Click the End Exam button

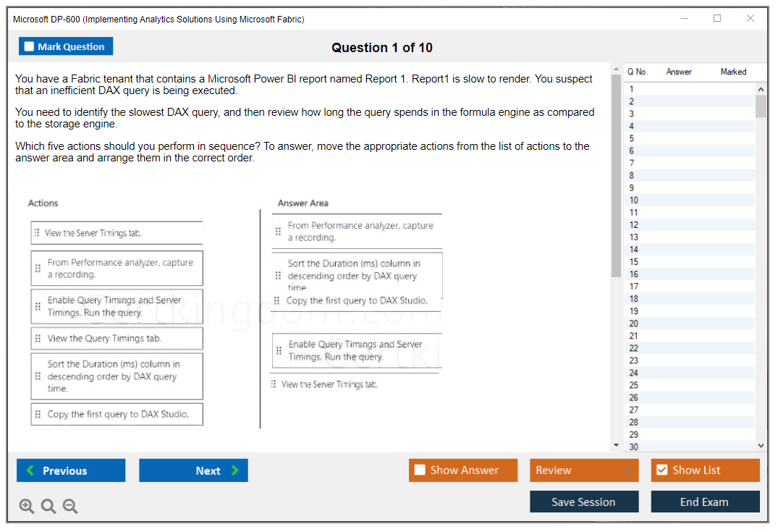pos(705,502)
